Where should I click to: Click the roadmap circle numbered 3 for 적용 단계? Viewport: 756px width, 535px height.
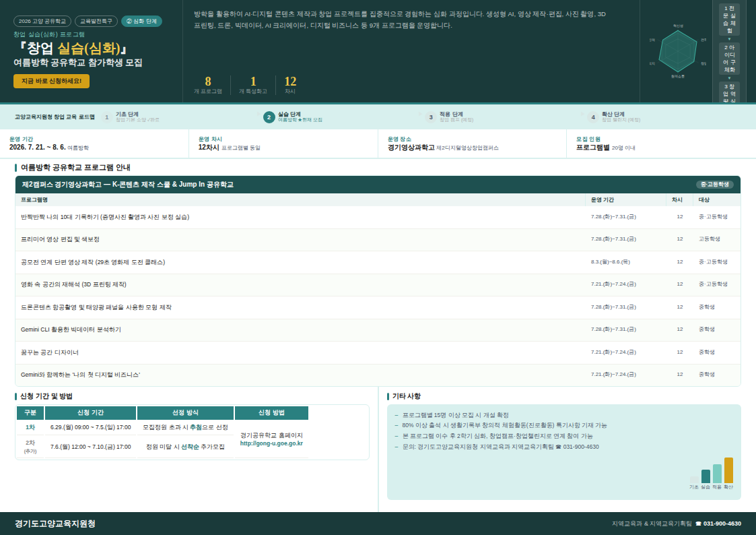tap(431, 117)
